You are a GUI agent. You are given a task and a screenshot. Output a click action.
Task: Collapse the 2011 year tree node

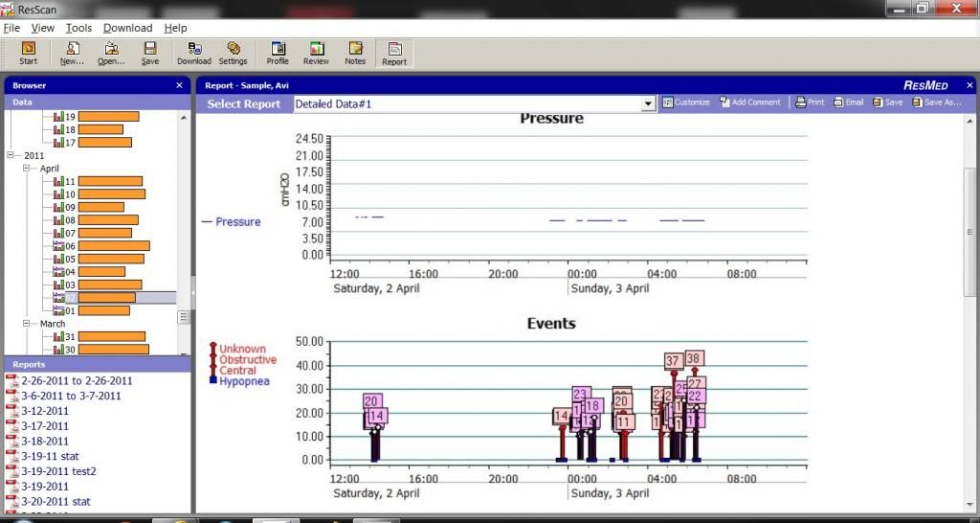point(11,155)
